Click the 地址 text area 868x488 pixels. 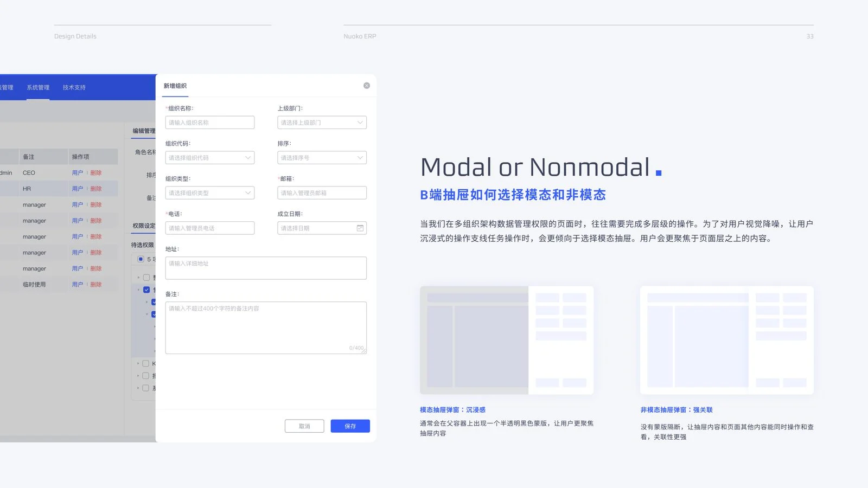pos(266,268)
